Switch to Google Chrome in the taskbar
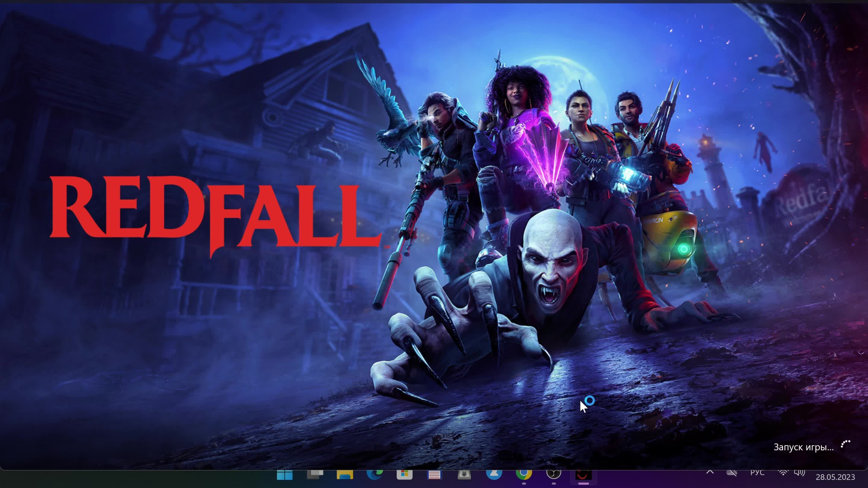Image resolution: width=868 pixels, height=488 pixels. point(524,474)
